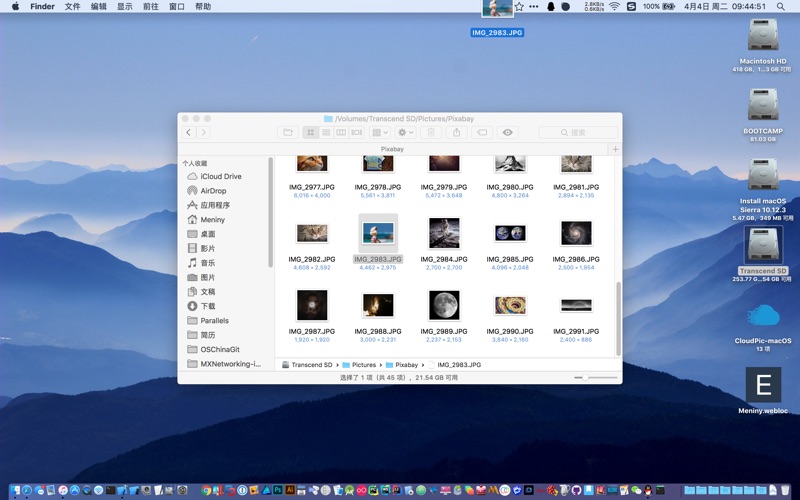Open OSChinaGit folder in sidebar
The image size is (800, 500).
(220, 349)
